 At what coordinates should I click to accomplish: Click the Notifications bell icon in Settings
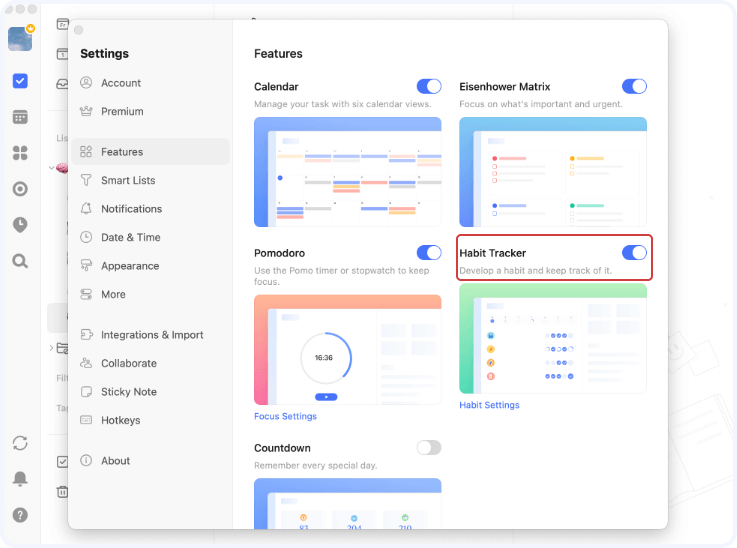click(86, 209)
